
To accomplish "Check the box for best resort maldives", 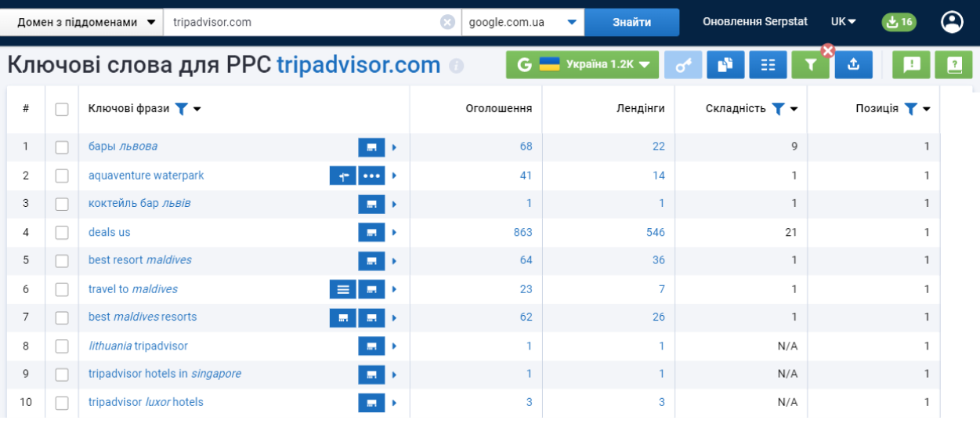I will [62, 260].
